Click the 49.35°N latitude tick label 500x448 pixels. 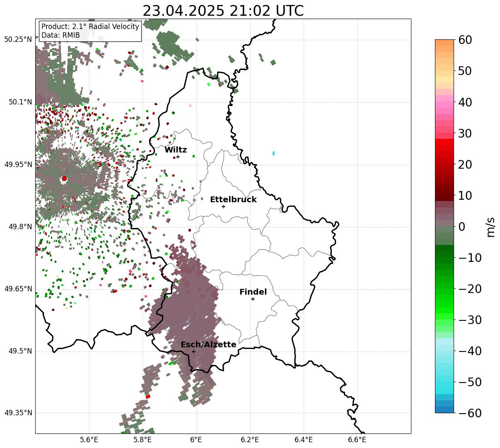18,413
